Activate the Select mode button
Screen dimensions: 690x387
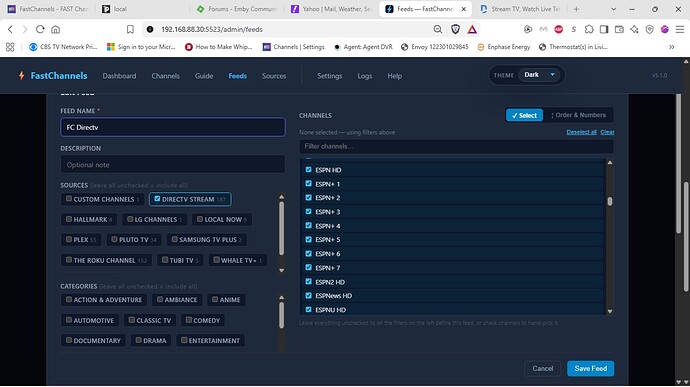point(524,115)
